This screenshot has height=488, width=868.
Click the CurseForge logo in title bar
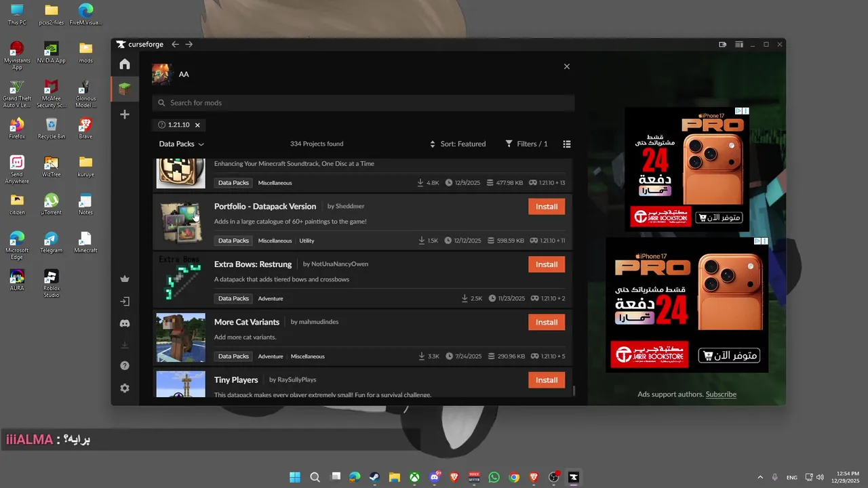(140, 44)
